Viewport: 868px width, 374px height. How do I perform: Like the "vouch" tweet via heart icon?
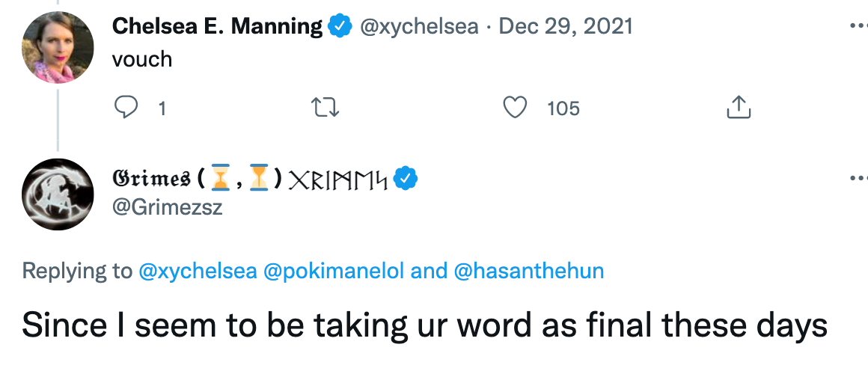(x=515, y=108)
